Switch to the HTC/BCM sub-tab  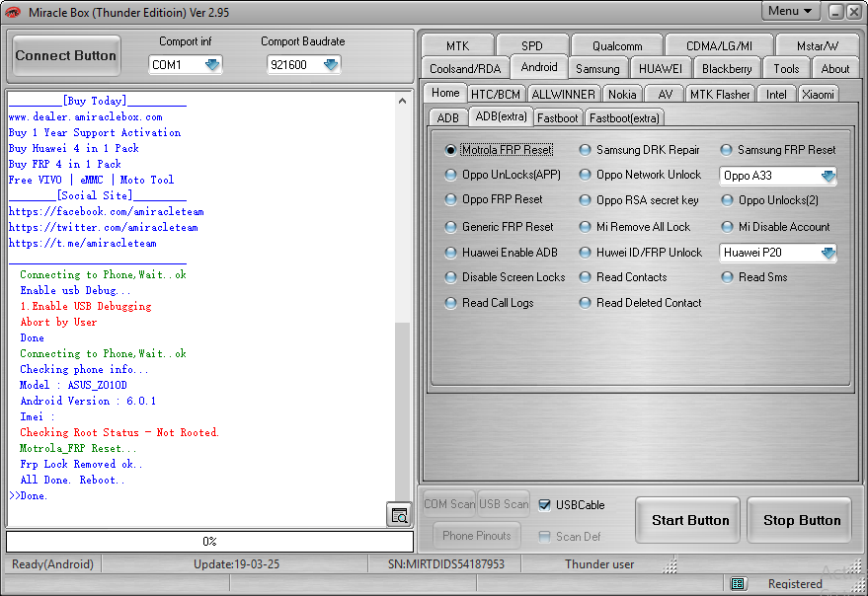coord(496,95)
